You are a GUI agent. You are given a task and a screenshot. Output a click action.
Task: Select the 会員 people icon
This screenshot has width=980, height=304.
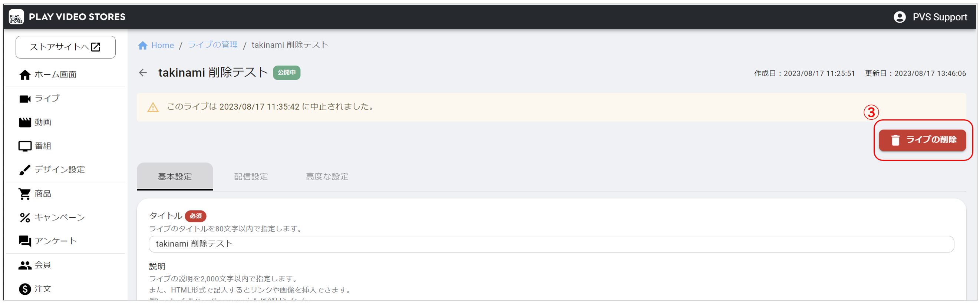pyautogui.click(x=25, y=265)
